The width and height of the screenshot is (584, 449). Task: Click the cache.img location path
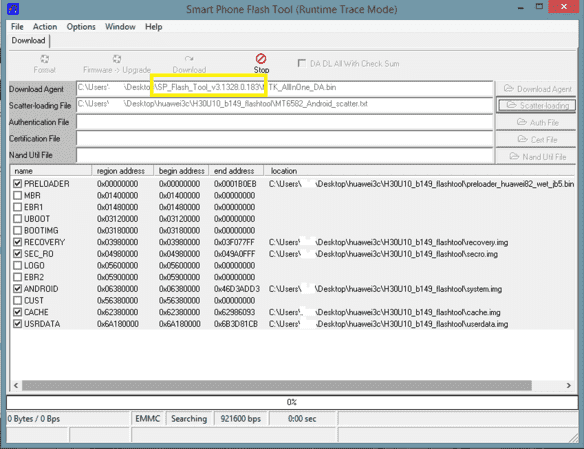tap(384, 312)
